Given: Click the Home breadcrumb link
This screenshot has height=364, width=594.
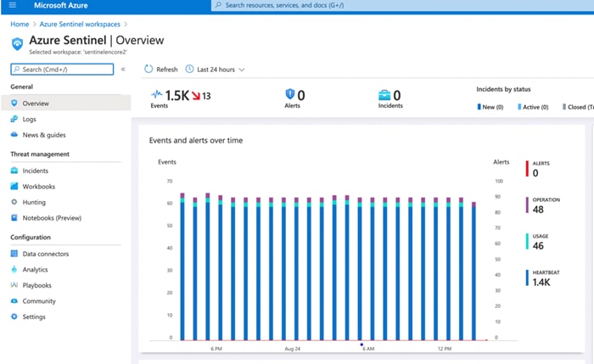Looking at the screenshot, I should click(x=20, y=25).
